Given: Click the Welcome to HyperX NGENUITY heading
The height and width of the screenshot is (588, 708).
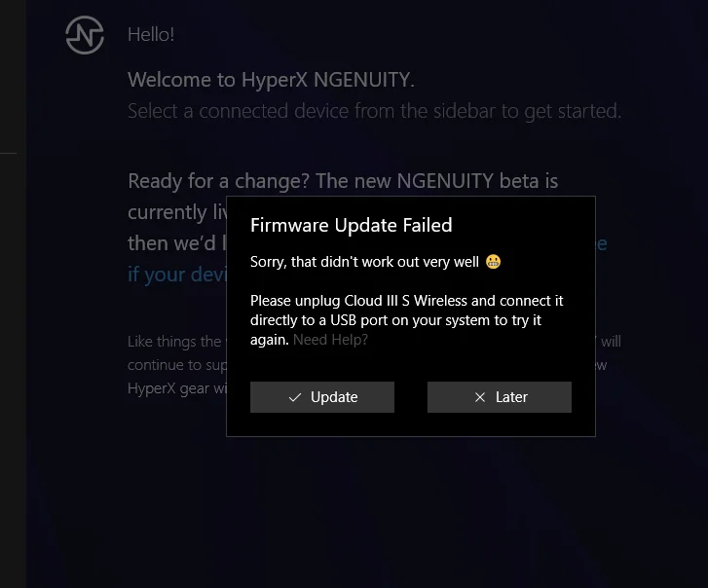Looking at the screenshot, I should pos(271,80).
